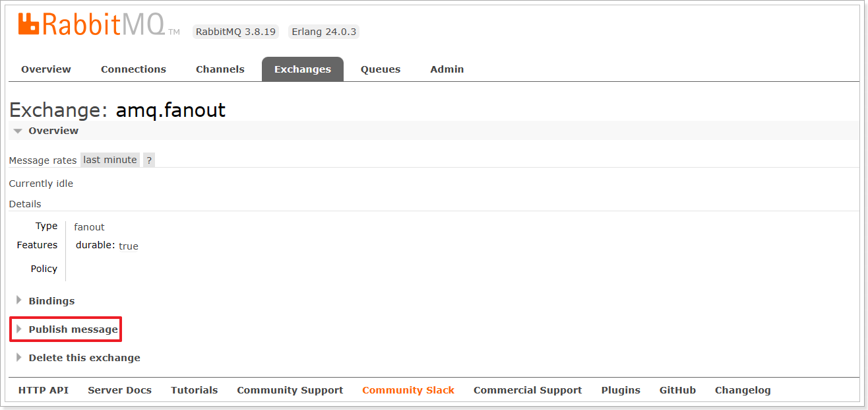Open Community Support link
This screenshot has height=410, width=868.
[x=290, y=390]
